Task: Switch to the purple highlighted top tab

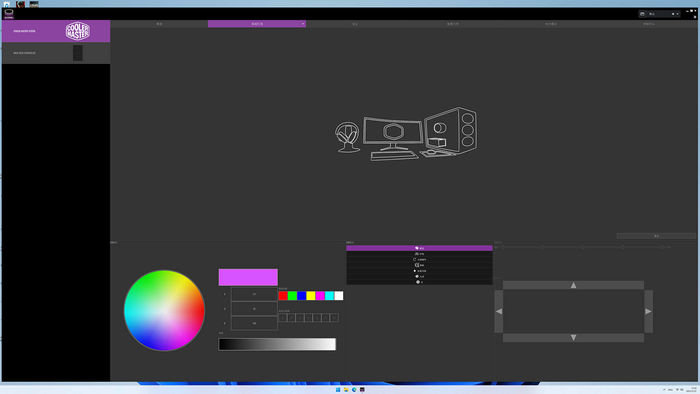Action: point(257,24)
